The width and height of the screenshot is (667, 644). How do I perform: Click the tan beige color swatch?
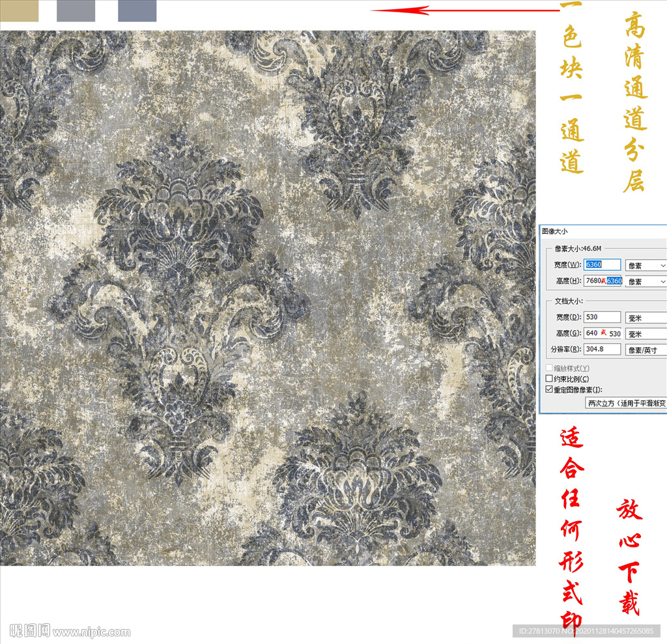(19, 10)
